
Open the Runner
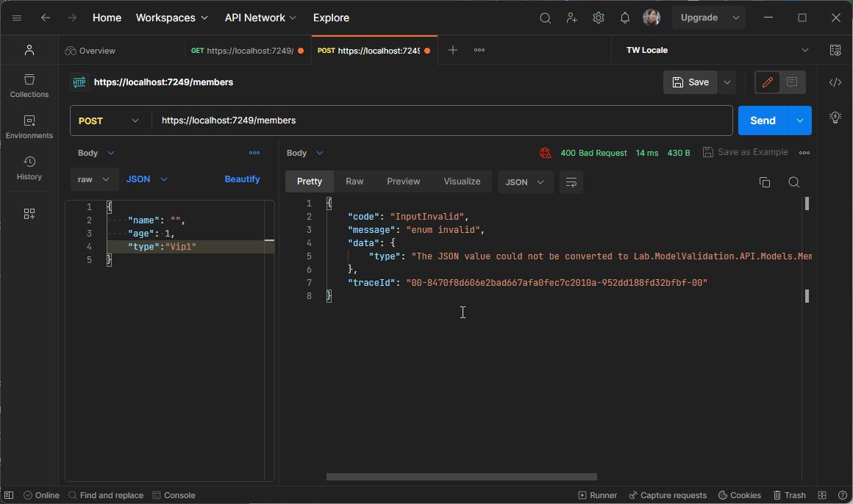[x=597, y=495]
